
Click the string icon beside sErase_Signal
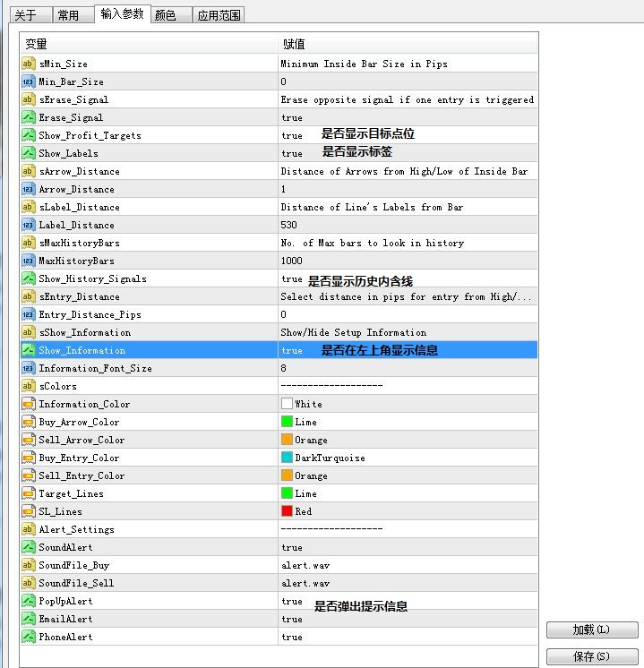28,99
